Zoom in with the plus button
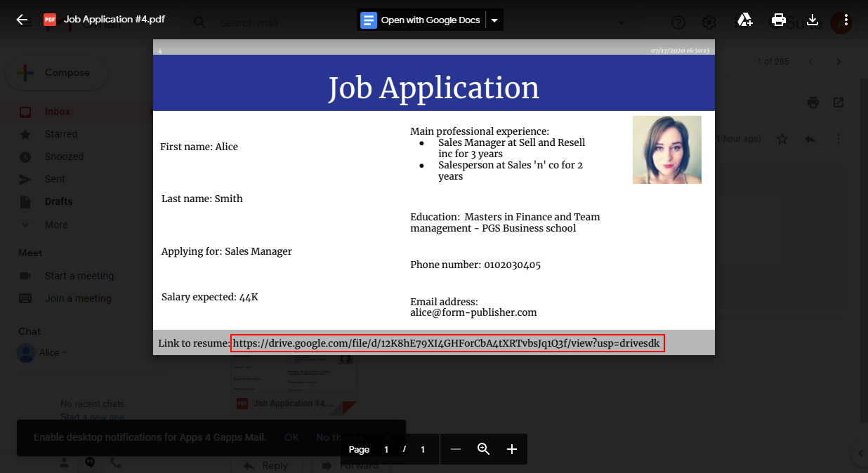 pyautogui.click(x=512, y=449)
